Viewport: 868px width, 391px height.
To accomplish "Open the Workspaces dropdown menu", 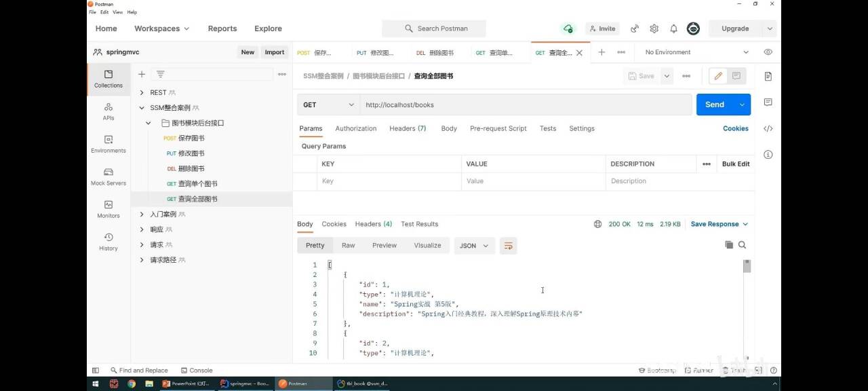I will coord(161,29).
